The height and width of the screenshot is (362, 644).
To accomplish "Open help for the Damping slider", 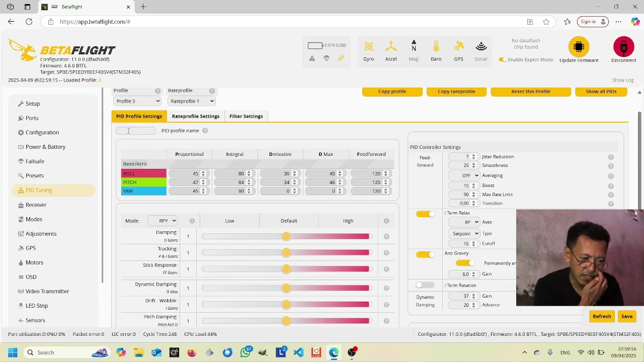I will click(x=386, y=236).
